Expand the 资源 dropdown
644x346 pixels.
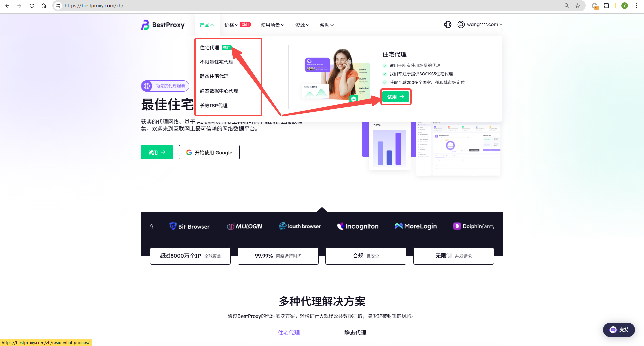tap(302, 25)
